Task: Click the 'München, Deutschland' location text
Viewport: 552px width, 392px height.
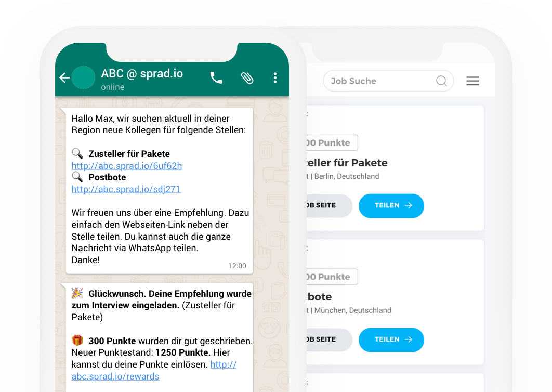Action: click(x=353, y=310)
